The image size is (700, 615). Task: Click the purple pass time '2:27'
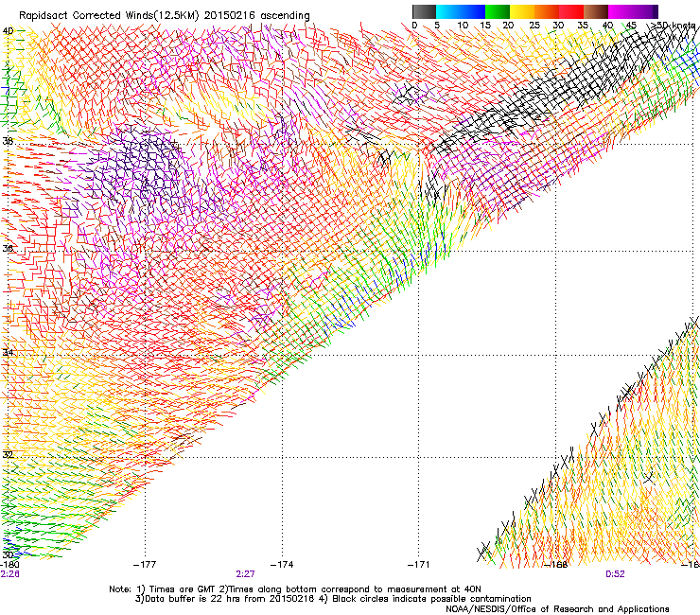coord(246,574)
